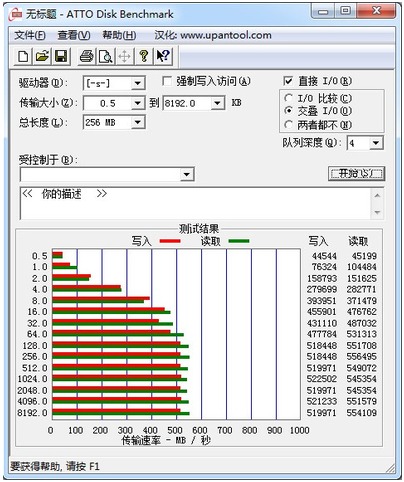
Task: Open print preview magnifier icon
Action: point(106,56)
